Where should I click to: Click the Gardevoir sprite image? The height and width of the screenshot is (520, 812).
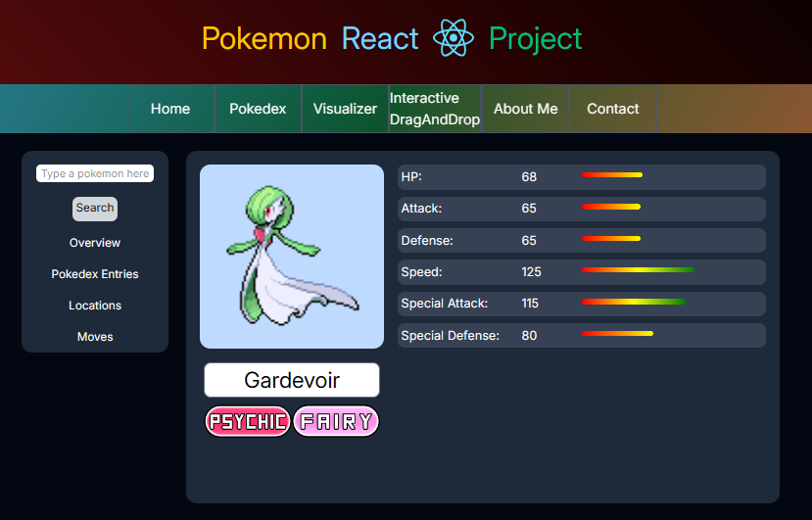coord(292,257)
